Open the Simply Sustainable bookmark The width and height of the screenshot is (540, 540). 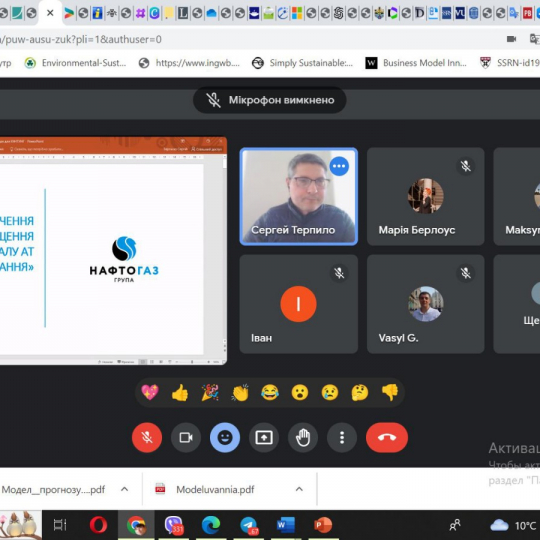(302, 63)
